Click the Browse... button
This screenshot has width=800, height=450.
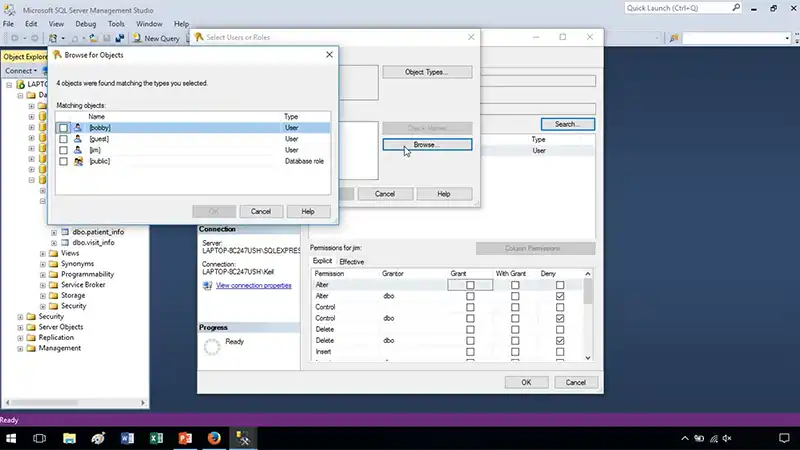427,145
